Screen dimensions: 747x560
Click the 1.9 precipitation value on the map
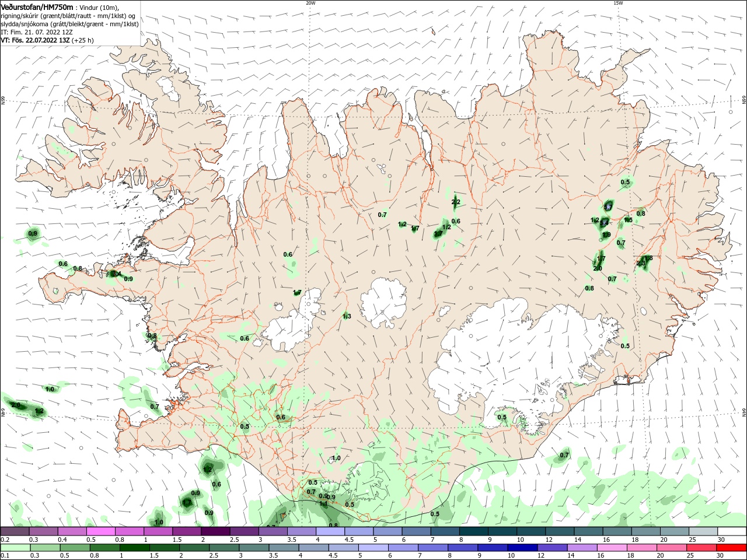pos(606,235)
